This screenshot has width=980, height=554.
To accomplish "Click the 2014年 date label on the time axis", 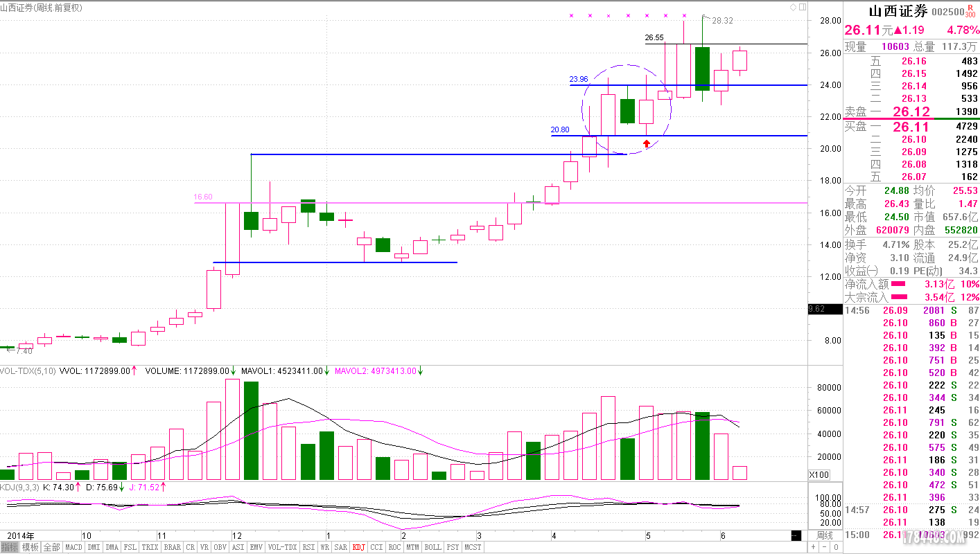I will coord(20,535).
